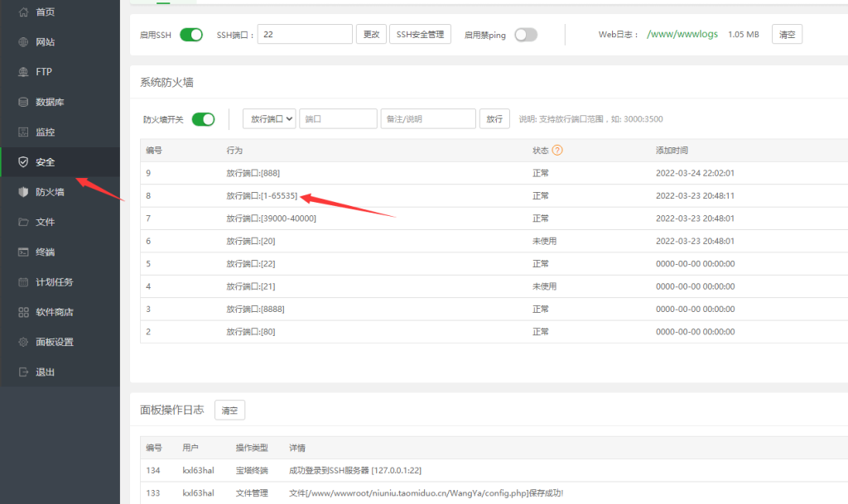848x504 pixels.
Task: Select 安全 (Security) in the sidebar
Action: click(37, 161)
